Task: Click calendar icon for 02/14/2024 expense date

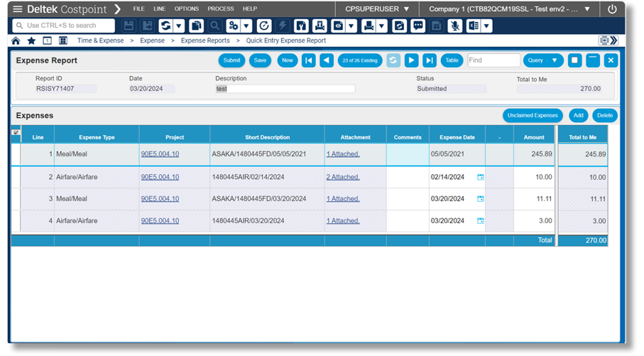Action: (x=481, y=177)
